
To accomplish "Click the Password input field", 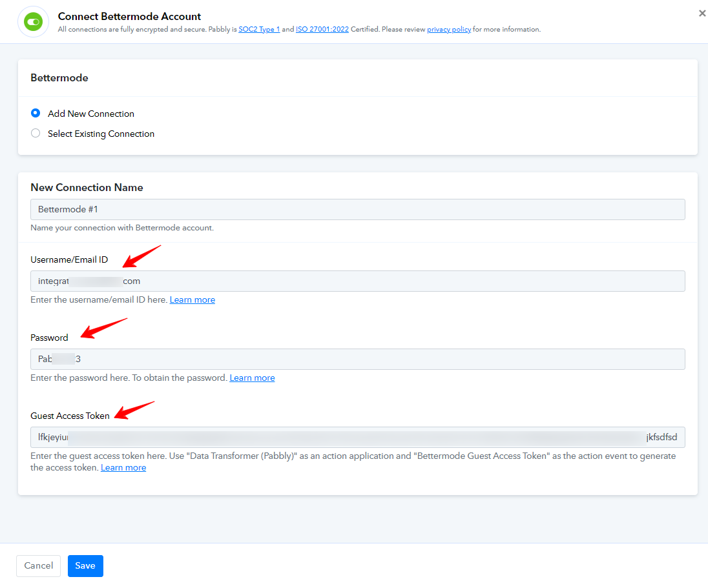I will pyautogui.click(x=358, y=360).
